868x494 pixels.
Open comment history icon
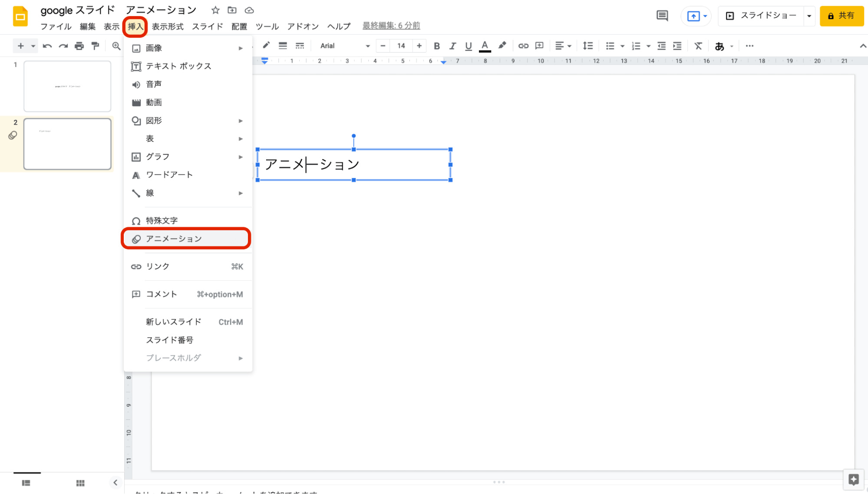[x=662, y=16]
